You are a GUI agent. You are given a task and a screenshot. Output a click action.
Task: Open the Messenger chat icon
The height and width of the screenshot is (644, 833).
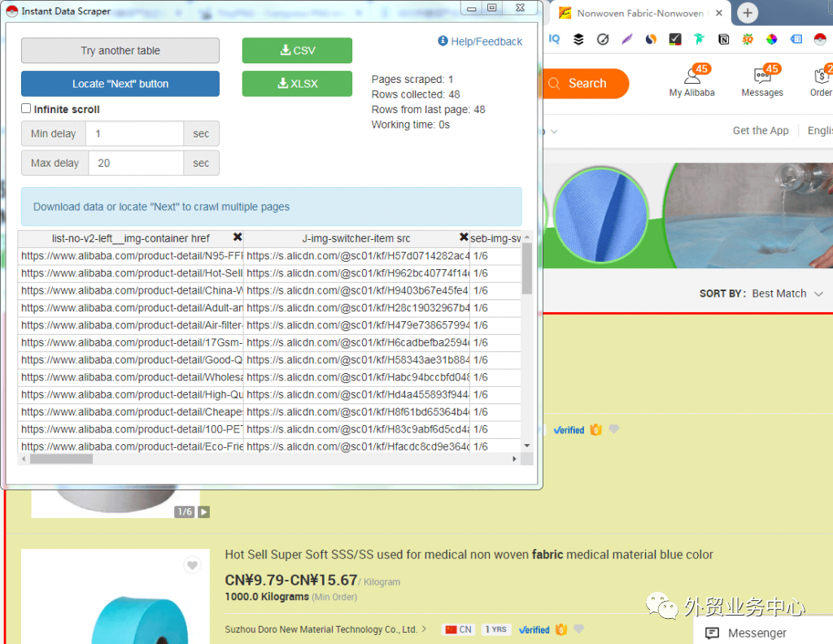tap(712, 633)
